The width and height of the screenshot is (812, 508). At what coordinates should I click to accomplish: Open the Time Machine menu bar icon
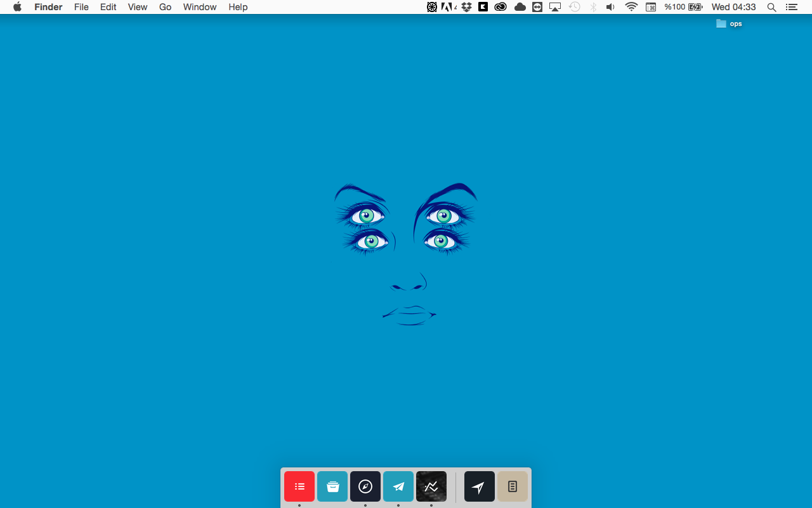tap(575, 7)
